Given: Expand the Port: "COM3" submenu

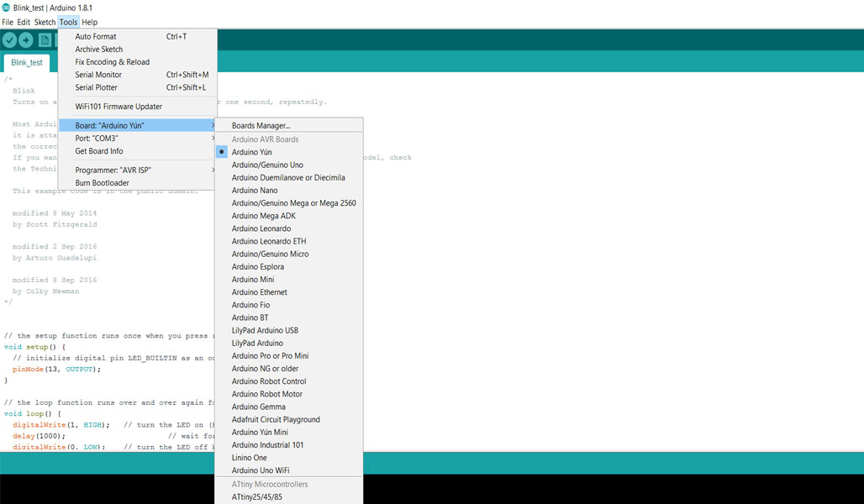Looking at the screenshot, I should coord(137,139).
